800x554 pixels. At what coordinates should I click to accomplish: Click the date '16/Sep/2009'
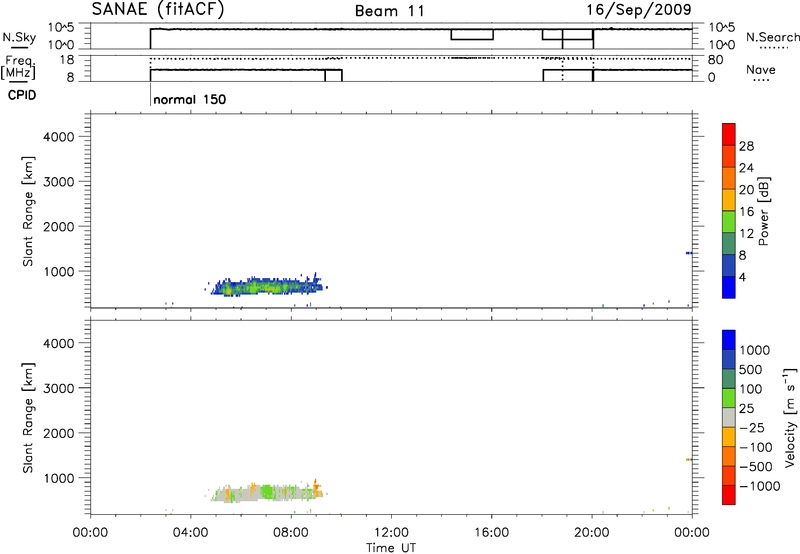pos(639,10)
